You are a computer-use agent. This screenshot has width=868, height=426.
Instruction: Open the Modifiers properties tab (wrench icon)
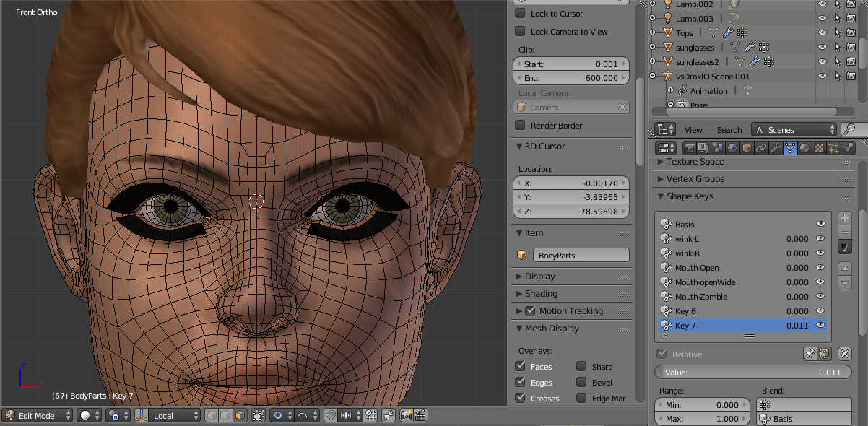coord(776,148)
